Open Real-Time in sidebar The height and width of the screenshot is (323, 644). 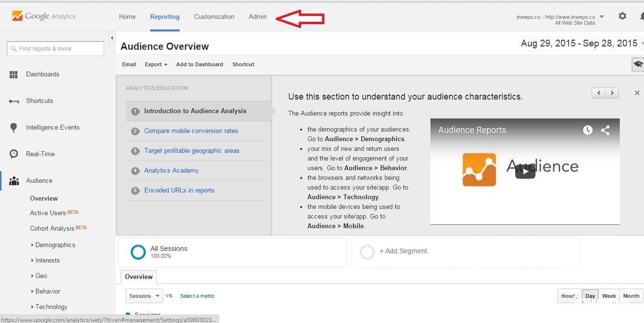[x=40, y=154]
